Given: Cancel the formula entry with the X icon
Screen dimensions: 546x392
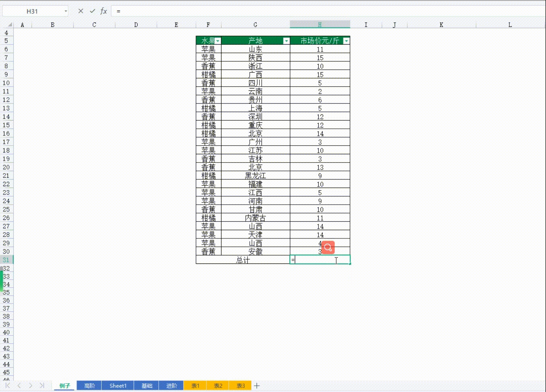Looking at the screenshot, I should coord(81,11).
